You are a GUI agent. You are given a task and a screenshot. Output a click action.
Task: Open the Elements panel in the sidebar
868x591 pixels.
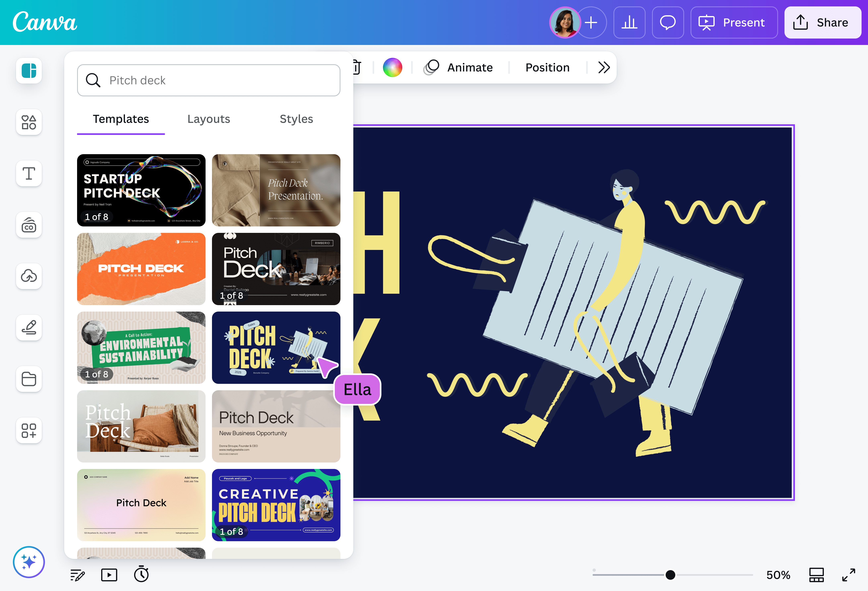pyautogui.click(x=29, y=122)
